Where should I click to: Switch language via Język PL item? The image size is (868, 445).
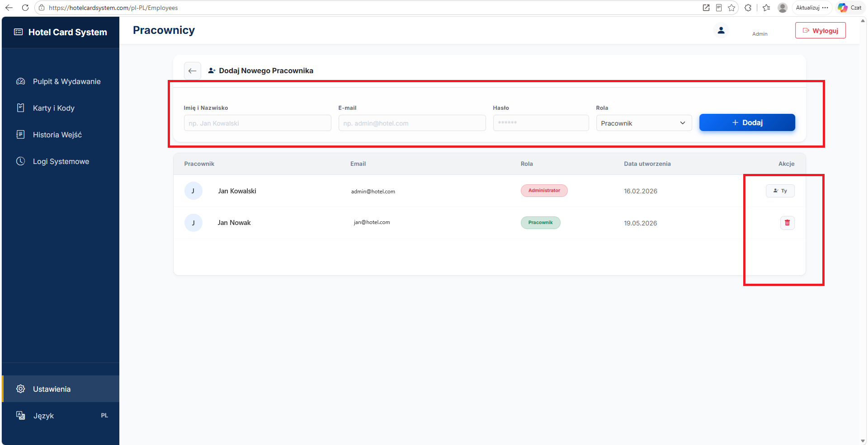pos(61,416)
